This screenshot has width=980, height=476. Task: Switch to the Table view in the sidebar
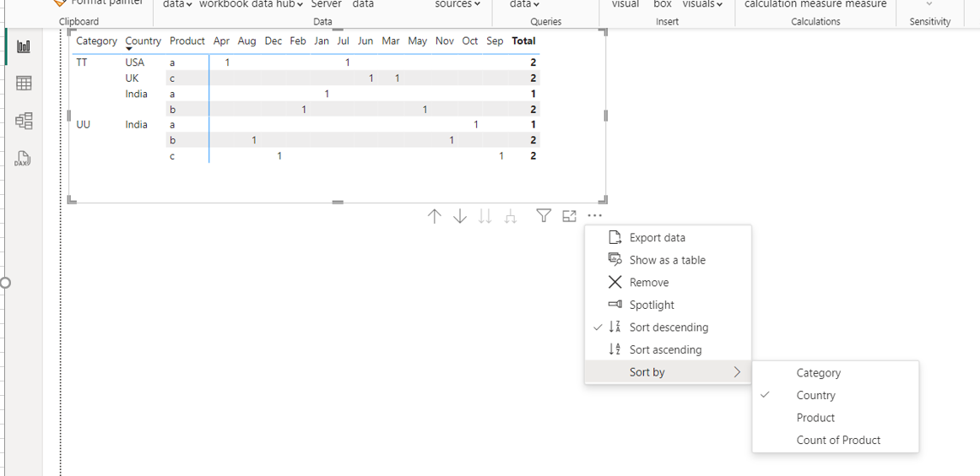coord(23,83)
